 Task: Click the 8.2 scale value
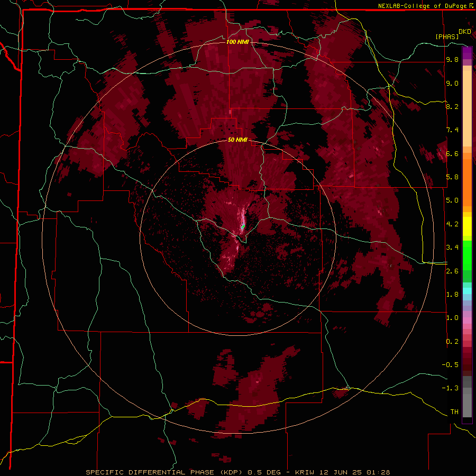click(x=452, y=106)
